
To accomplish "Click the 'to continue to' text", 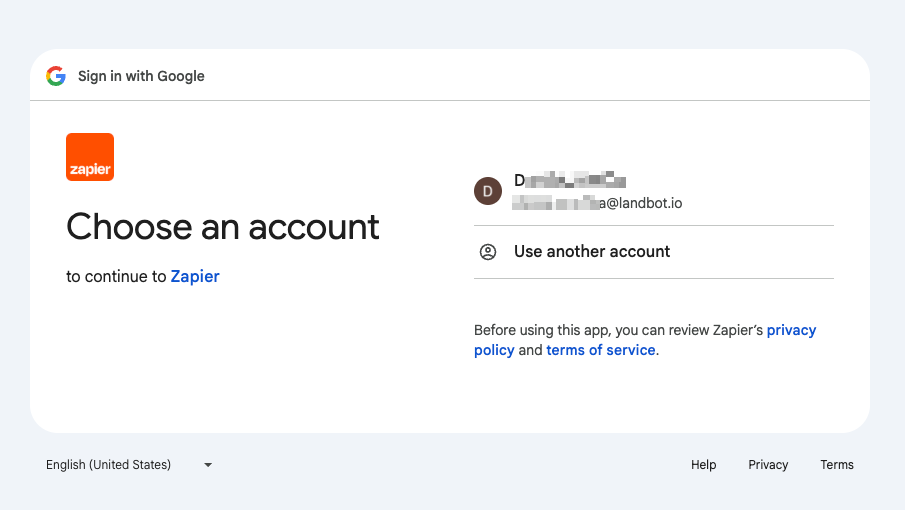I will coord(116,277).
